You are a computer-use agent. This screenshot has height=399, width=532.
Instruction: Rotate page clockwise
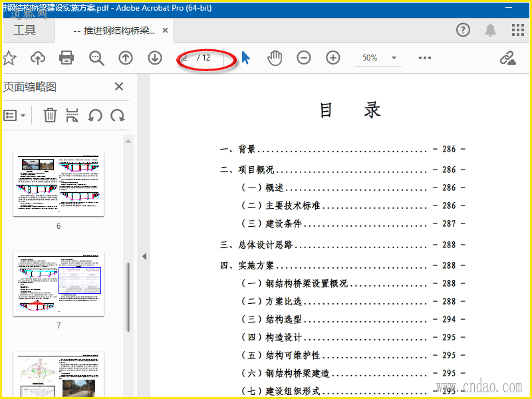[x=118, y=115]
